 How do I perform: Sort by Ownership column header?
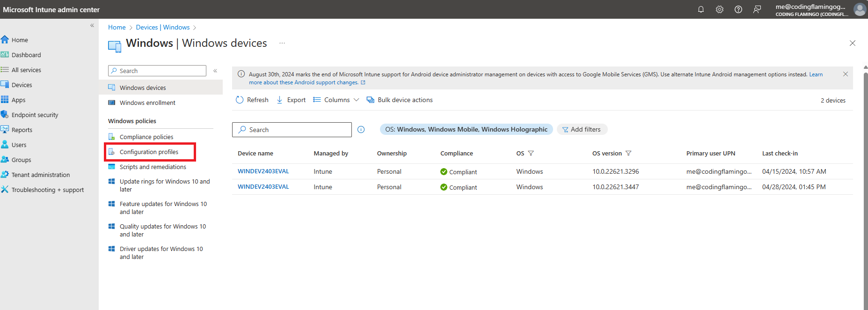pos(392,153)
